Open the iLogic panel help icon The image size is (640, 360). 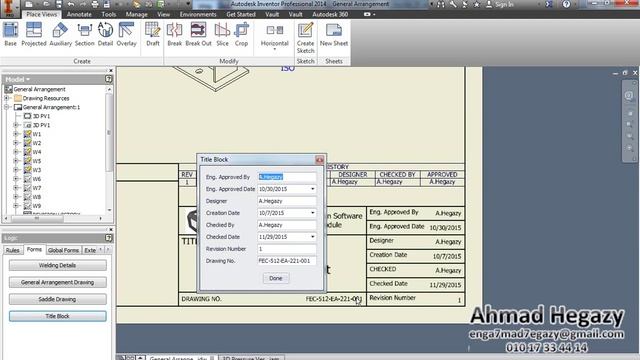[x=109, y=238]
